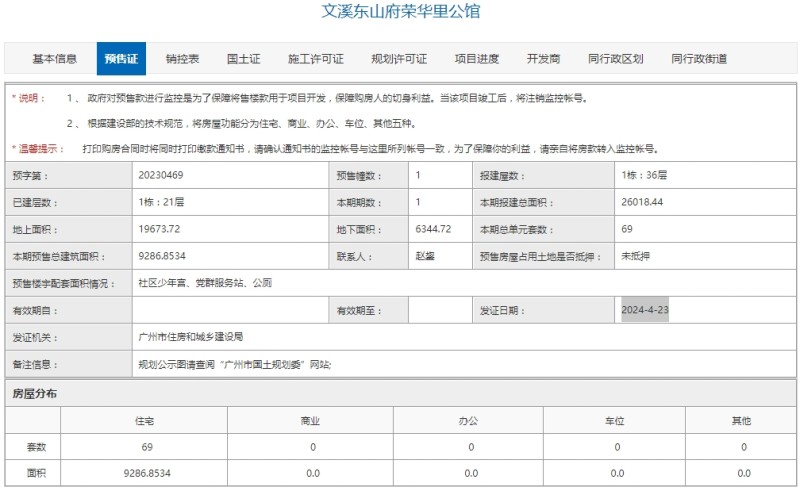The image size is (800, 487).
Task: Click above-ground area 19673.72
Action: [x=159, y=229]
